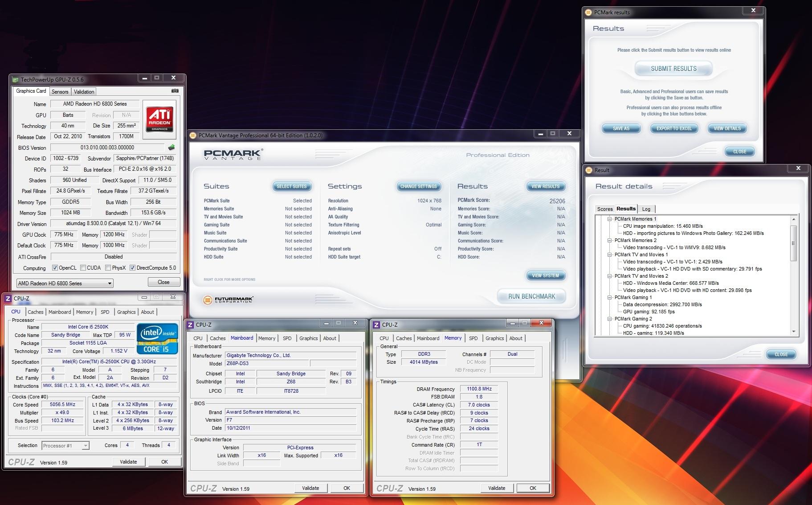This screenshot has width=812, height=505.
Task: Click the PCMark results window title icon
Action: click(588, 12)
